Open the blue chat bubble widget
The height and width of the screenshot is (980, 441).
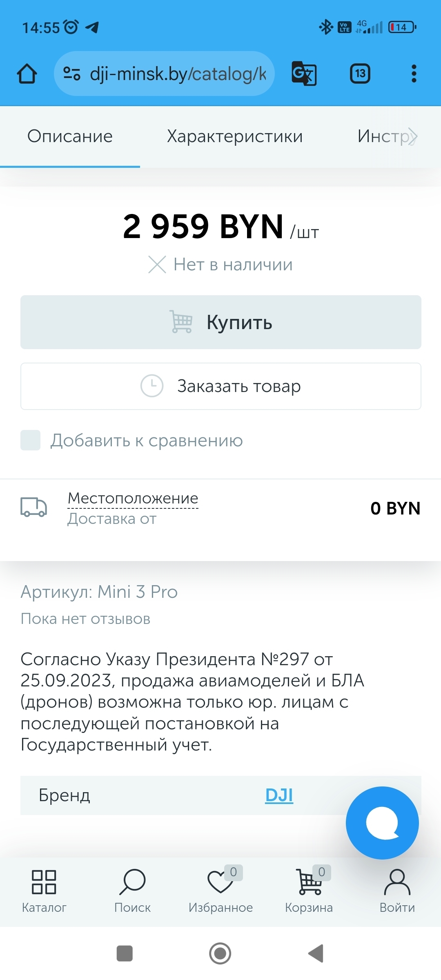point(382,822)
